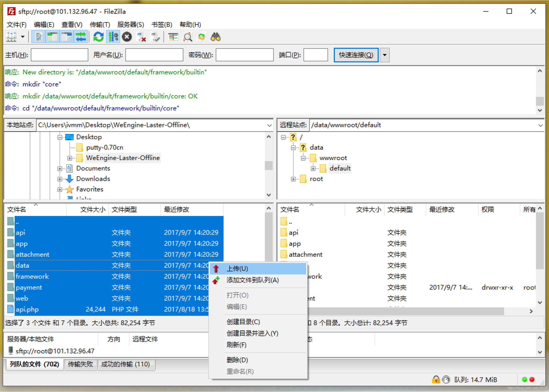Open the 查看(V) menu
This screenshot has width=549, height=392.
click(72, 24)
